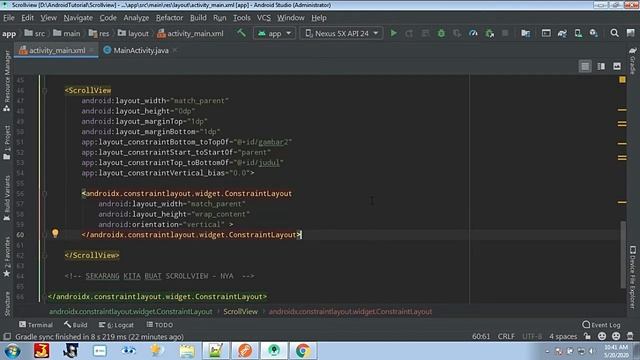
Task: Collapse fold marker at closing ScrollView
Action: [x=45, y=256]
